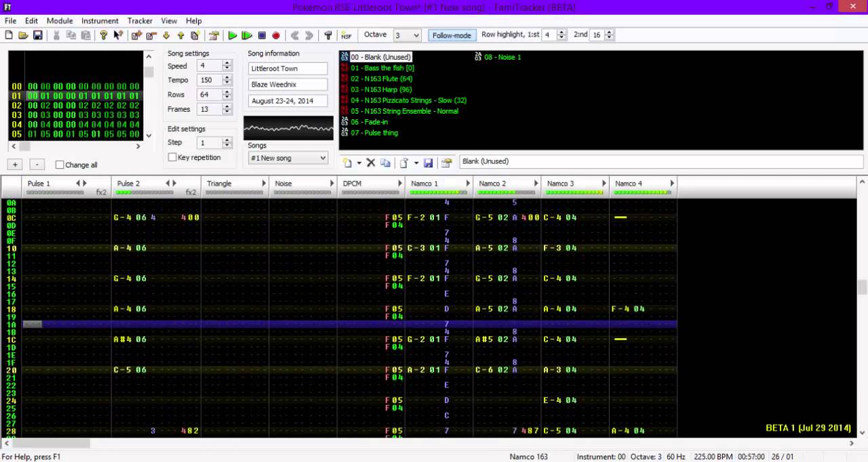Decrease second row highlight value
The image size is (868, 462).
610,38
